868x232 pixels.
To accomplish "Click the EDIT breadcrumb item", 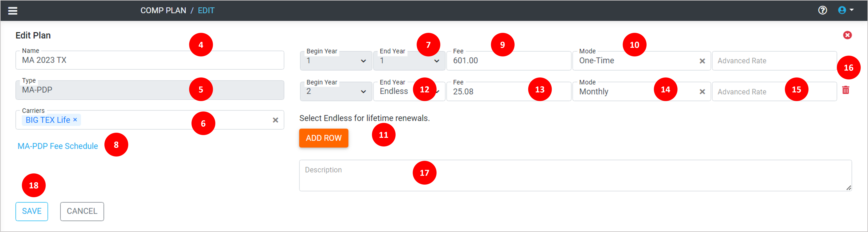I will (206, 10).
